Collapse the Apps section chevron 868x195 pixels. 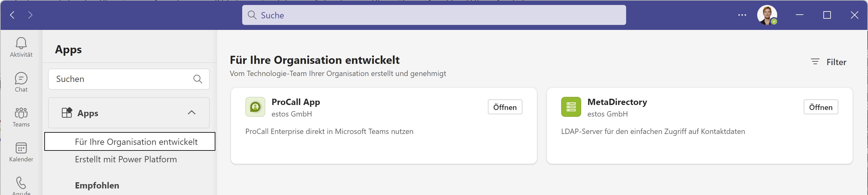click(191, 113)
